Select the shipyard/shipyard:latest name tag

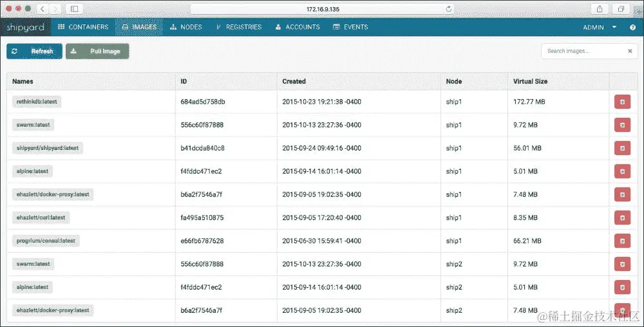pyautogui.click(x=48, y=147)
